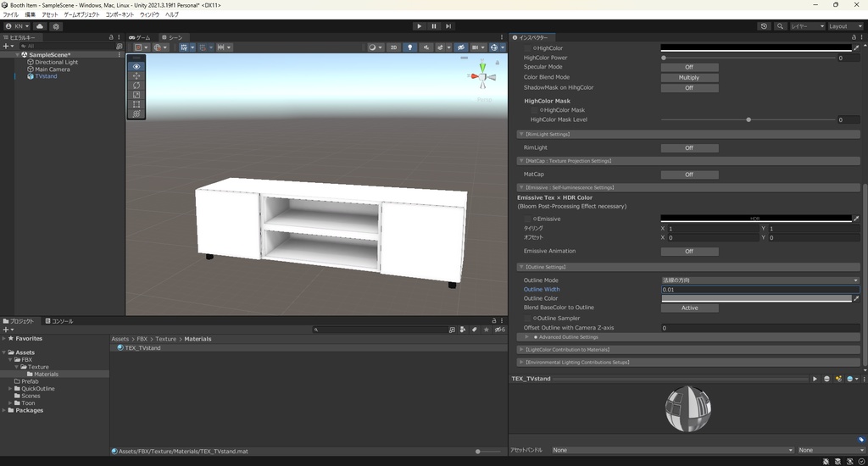Image resolution: width=868 pixels, height=466 pixels.
Task: Play the material preview animation
Action: (x=815, y=379)
